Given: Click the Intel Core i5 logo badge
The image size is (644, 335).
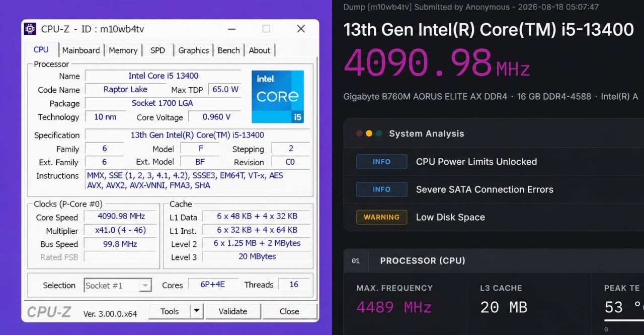Looking at the screenshot, I should (x=278, y=97).
